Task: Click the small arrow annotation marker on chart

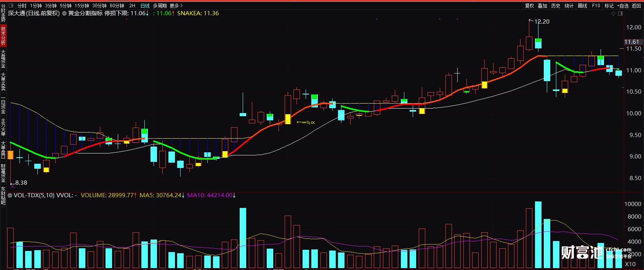Action: pyautogui.click(x=306, y=122)
